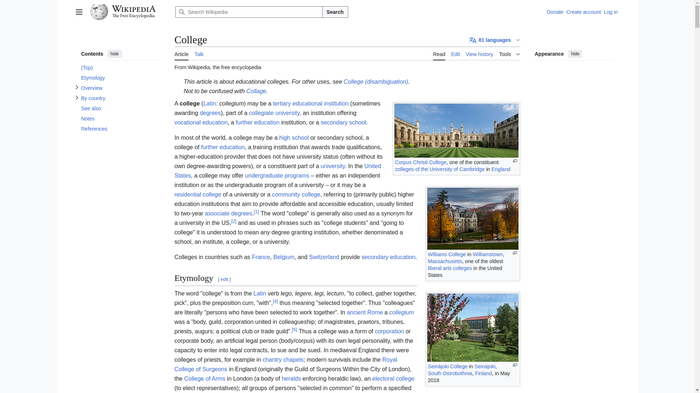Viewport: 700px width, 393px height.
Task: Open the collegiate university link
Action: point(274,113)
